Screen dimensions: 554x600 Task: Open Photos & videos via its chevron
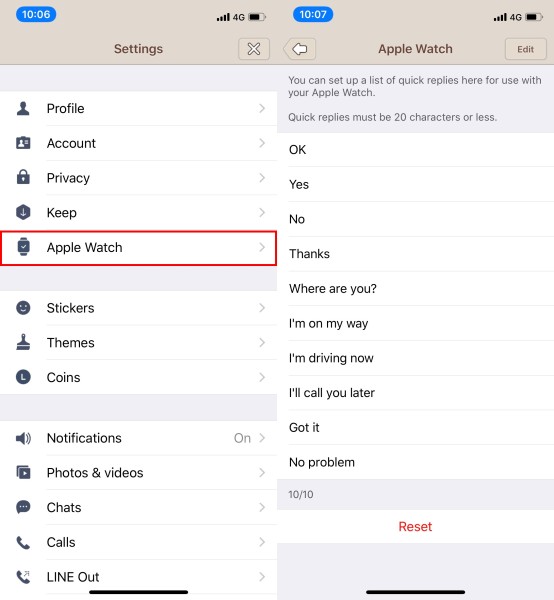262,473
